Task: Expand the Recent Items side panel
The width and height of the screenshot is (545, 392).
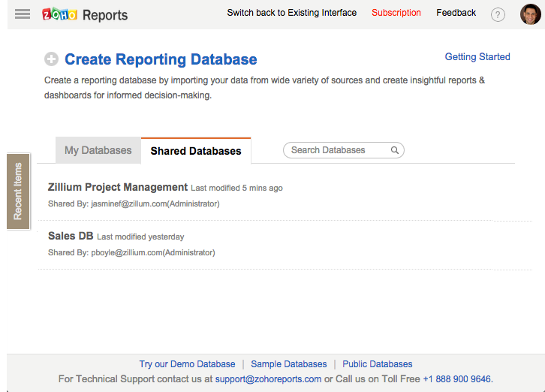Action: pyautogui.click(x=18, y=191)
